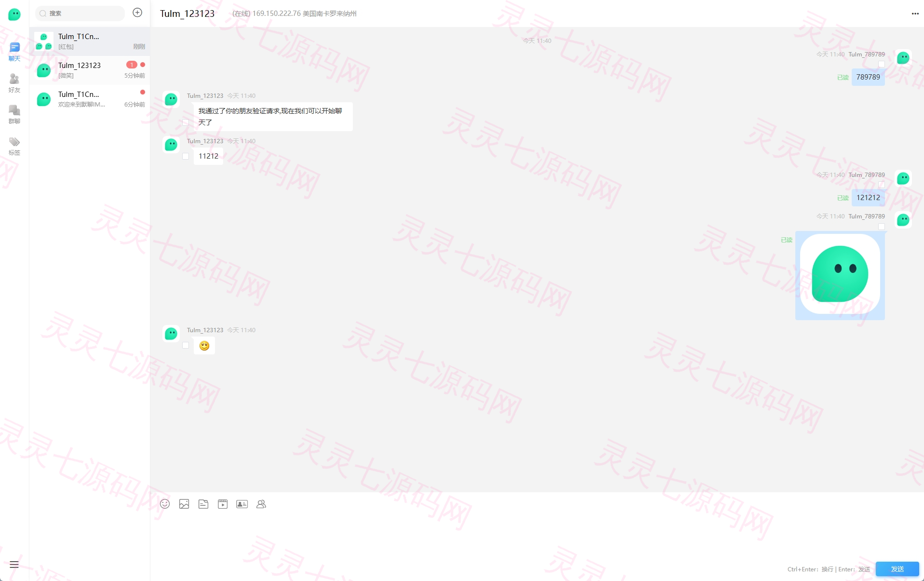Open the Tulm_T1Cn... chat with welcome message
Image resolution: width=924 pixels, height=581 pixels.
[90, 99]
